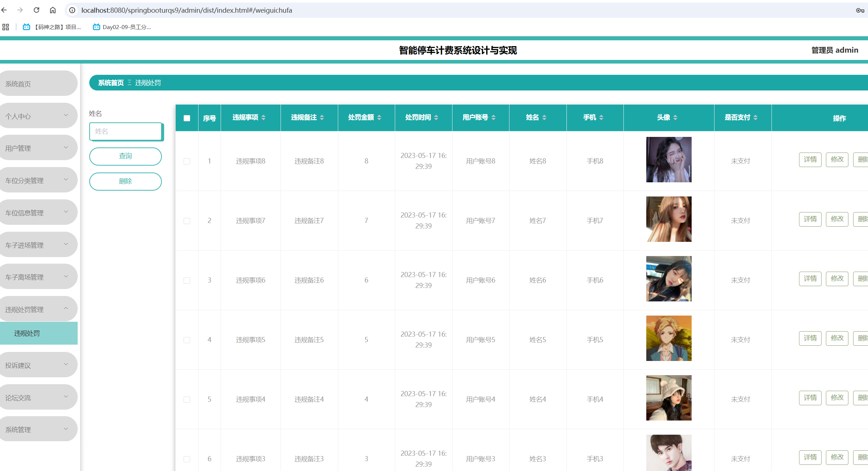Click the 手机5 cell
The width and height of the screenshot is (868, 471).
(595, 340)
